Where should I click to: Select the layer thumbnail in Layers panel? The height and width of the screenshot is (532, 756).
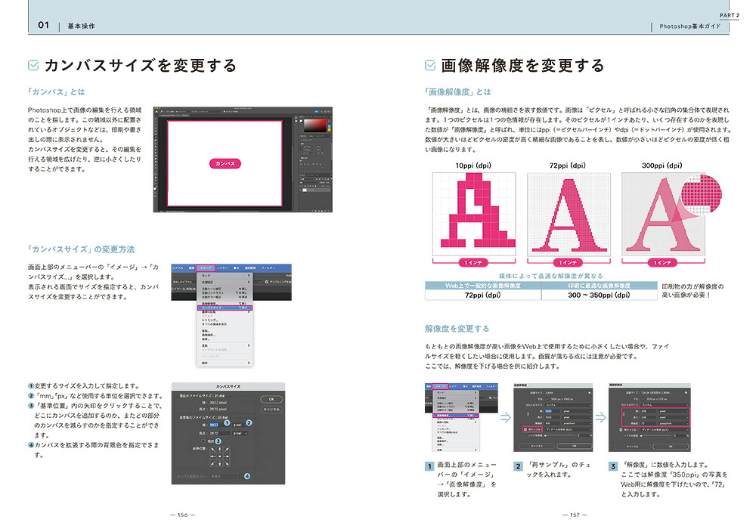[305, 190]
